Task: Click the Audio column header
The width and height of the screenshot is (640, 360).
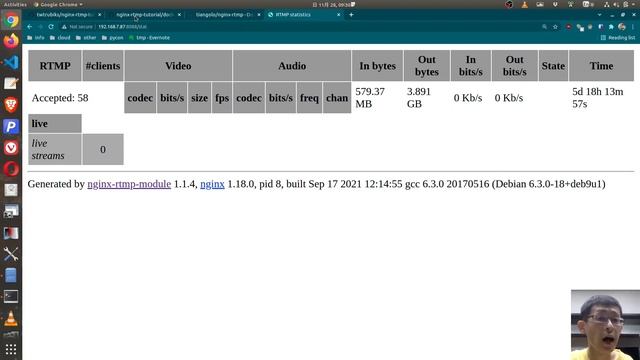Action: point(292,66)
